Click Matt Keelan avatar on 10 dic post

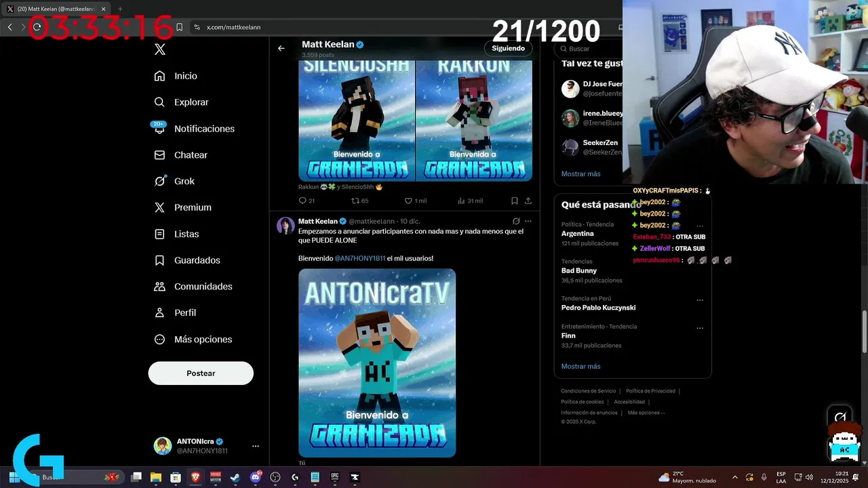click(x=285, y=226)
